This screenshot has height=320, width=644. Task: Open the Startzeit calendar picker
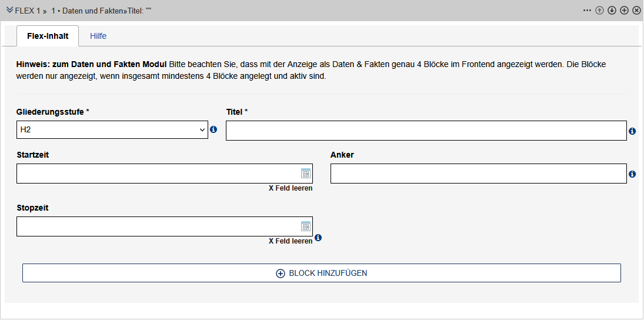tap(305, 173)
